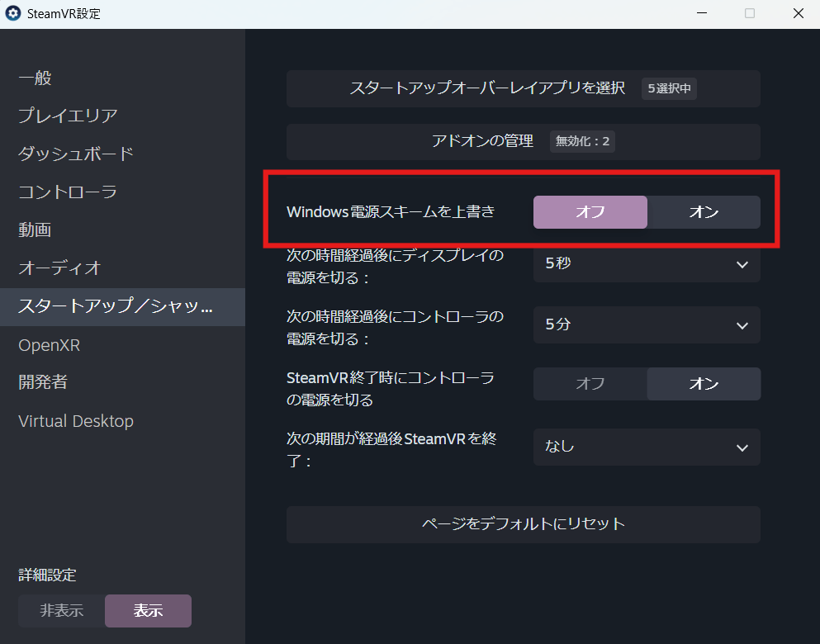
Task: Select オン for SteamVR終了時にコントローラの電源を切る
Action: coord(703,384)
